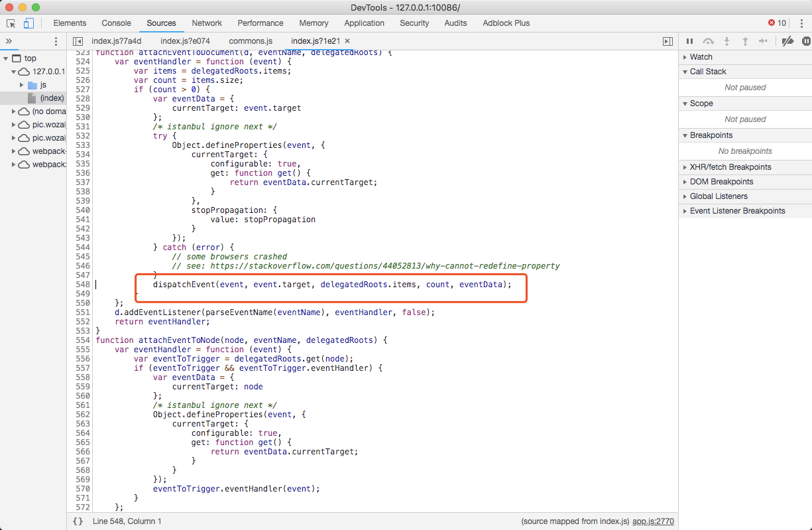The height and width of the screenshot is (530, 812).
Task: Open DevTools main three-dot menu
Action: (x=801, y=23)
